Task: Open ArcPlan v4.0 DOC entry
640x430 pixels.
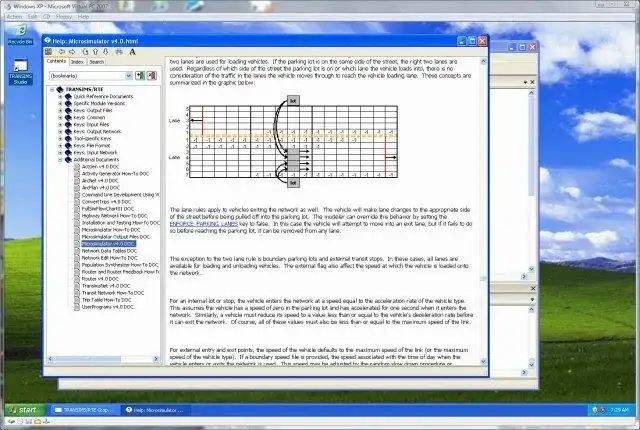Action: pyautogui.click(x=101, y=188)
